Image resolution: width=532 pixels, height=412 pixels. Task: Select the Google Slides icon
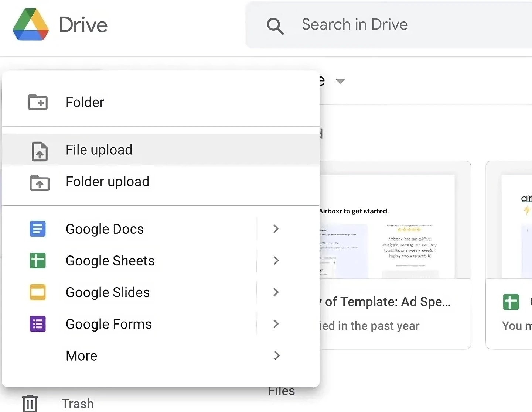[x=37, y=292]
